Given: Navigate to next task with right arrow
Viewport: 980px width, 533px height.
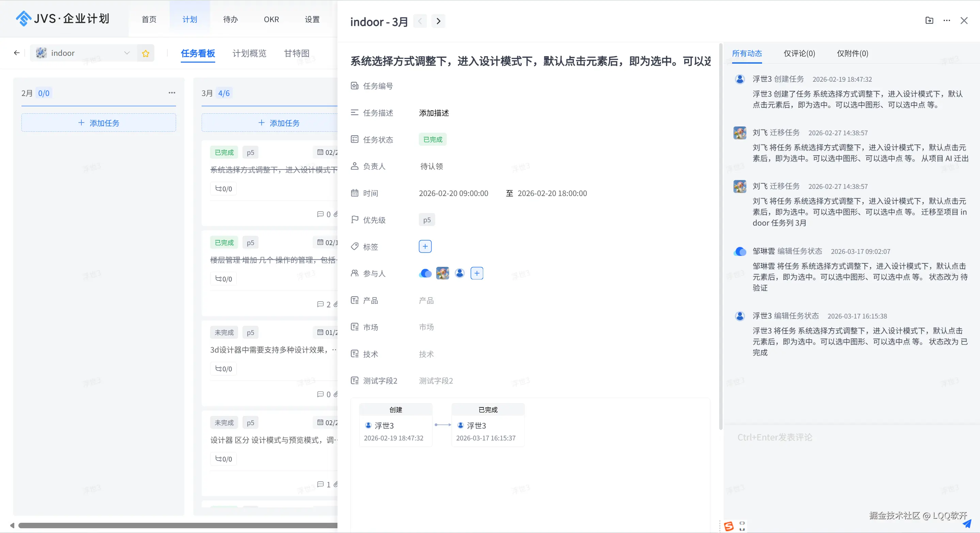Looking at the screenshot, I should coord(438,21).
